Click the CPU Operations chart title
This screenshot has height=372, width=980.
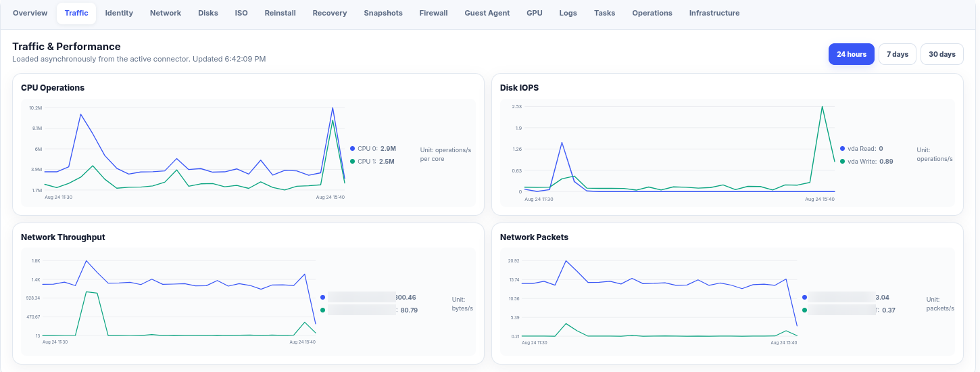(x=53, y=87)
